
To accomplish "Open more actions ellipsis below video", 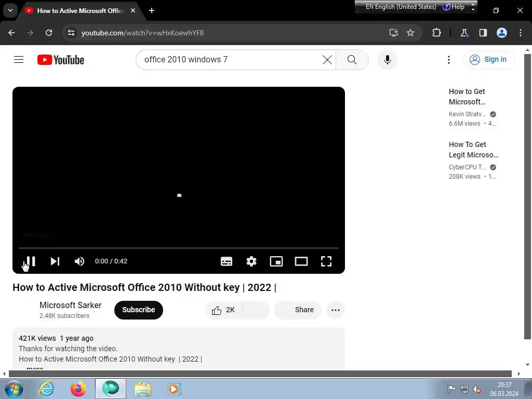I will (336, 310).
